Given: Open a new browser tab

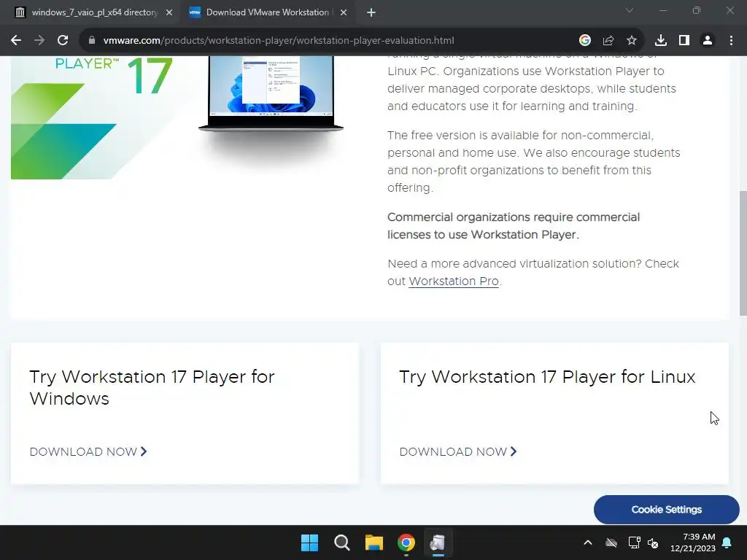Looking at the screenshot, I should tap(371, 12).
